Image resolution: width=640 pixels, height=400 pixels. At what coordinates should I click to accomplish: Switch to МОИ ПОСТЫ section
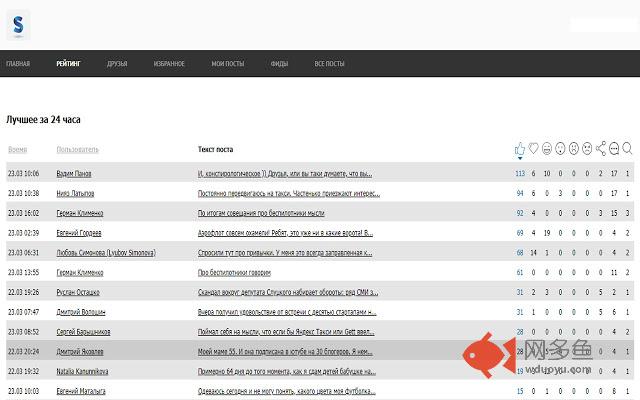[x=228, y=64]
